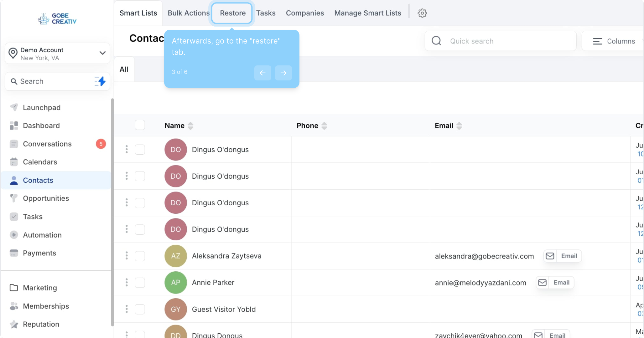Toggle the select-all contacts checkbox

pyautogui.click(x=140, y=125)
